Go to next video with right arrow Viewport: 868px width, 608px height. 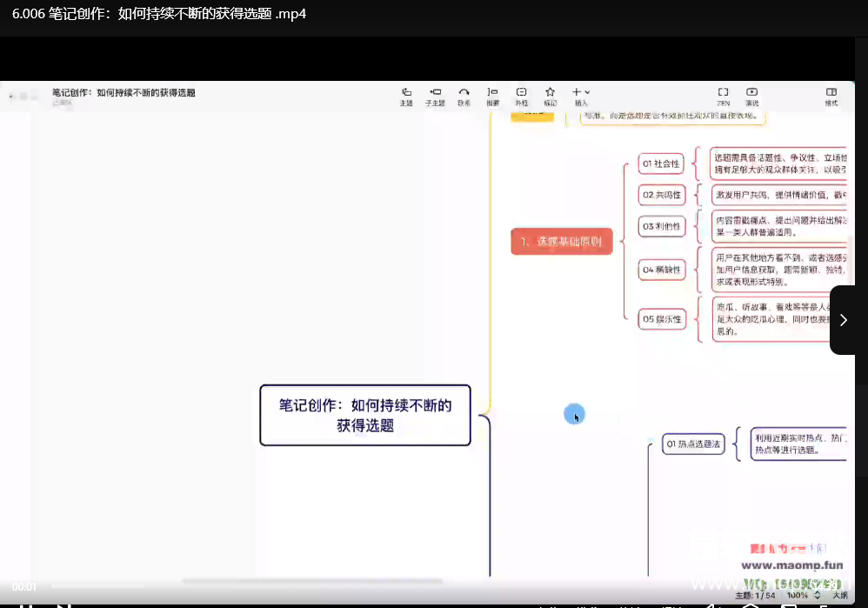[843, 320]
